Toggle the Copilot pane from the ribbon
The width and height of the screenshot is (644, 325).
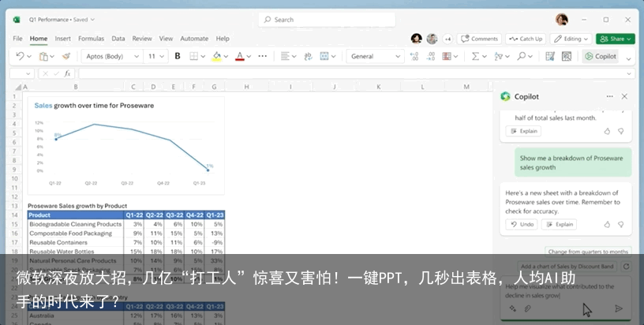(x=601, y=56)
